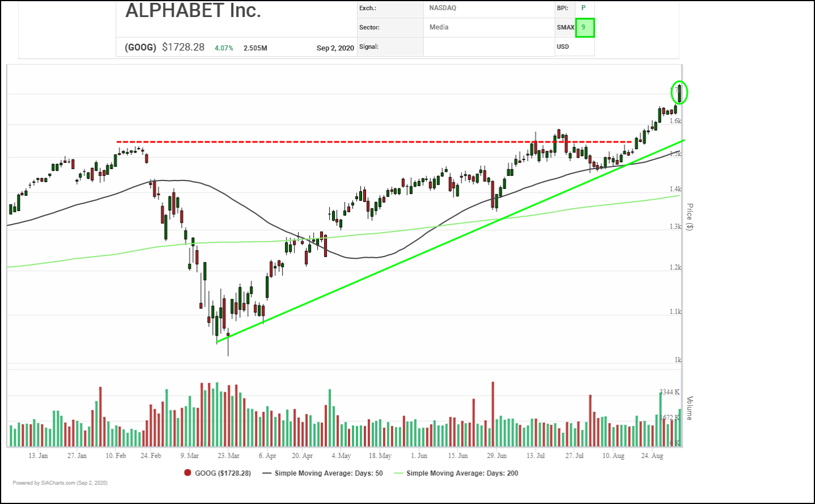Click the red GOOG legend marker
Screen dimensions: 815x504
187,473
